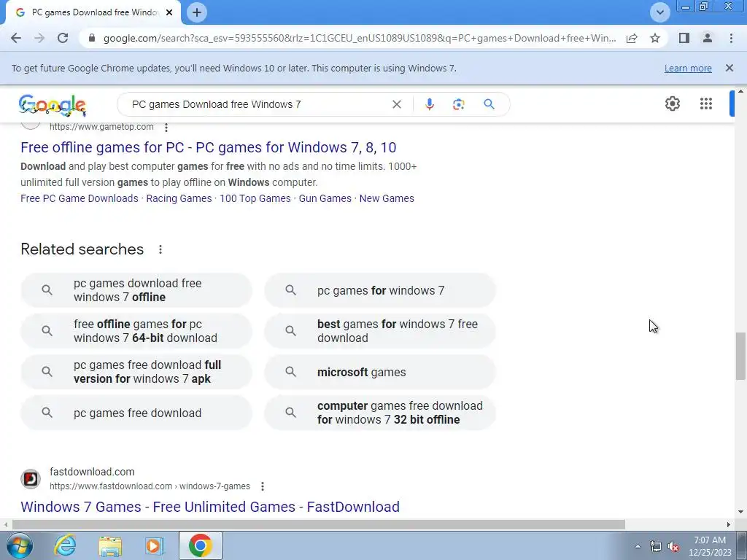Click the address bar URL field
Image resolution: width=747 pixels, height=560 pixels.
(x=360, y=38)
